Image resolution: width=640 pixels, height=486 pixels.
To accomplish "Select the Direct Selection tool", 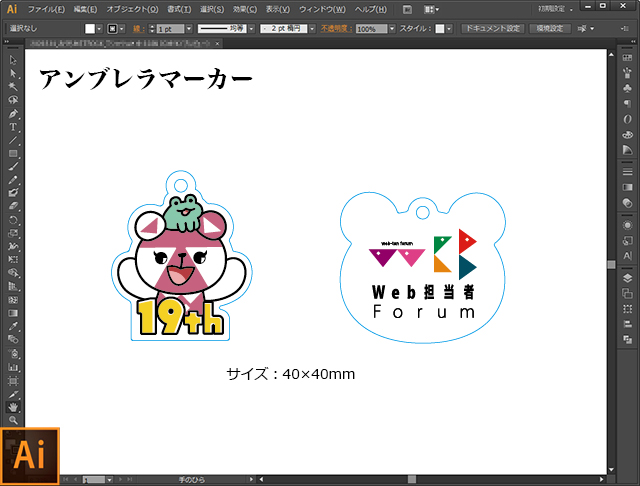I will coord(13,73).
